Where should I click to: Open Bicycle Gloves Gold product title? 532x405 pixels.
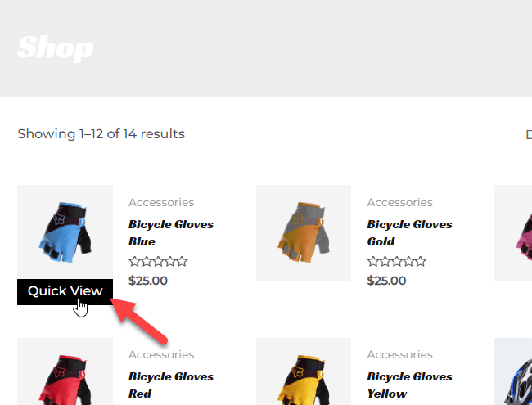[x=409, y=232]
